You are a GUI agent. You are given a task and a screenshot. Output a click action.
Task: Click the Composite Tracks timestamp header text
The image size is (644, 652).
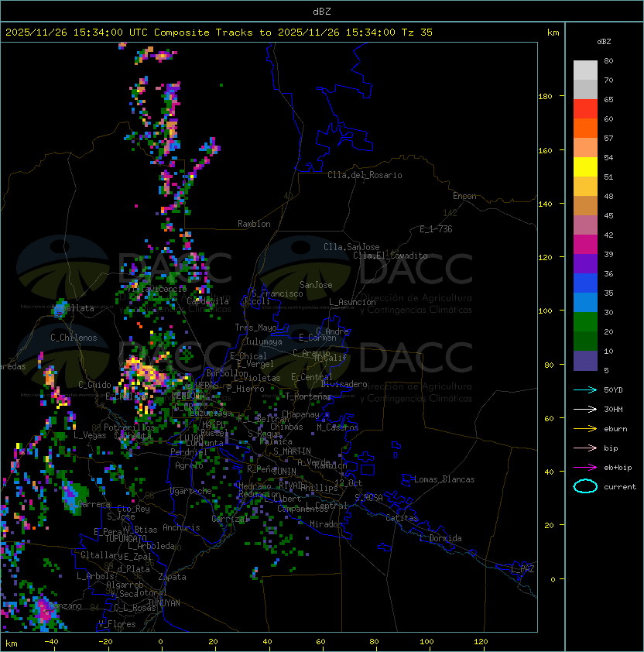pyautogui.click(x=219, y=33)
